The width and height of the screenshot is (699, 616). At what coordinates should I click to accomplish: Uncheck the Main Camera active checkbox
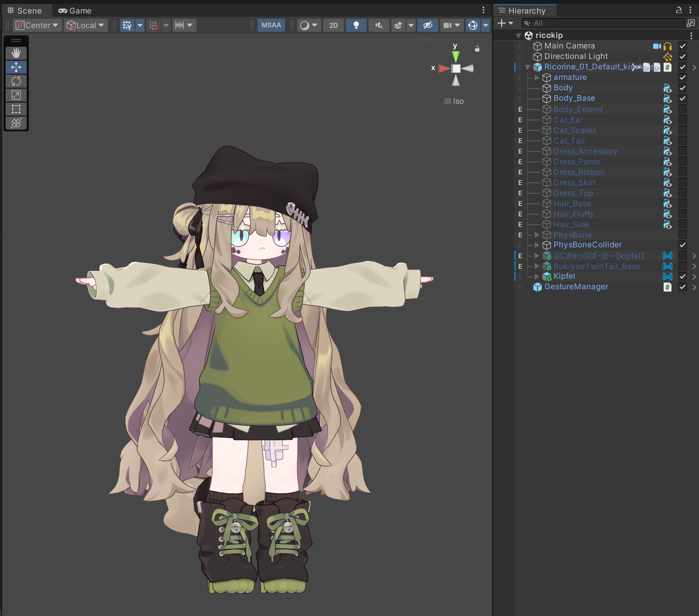682,46
